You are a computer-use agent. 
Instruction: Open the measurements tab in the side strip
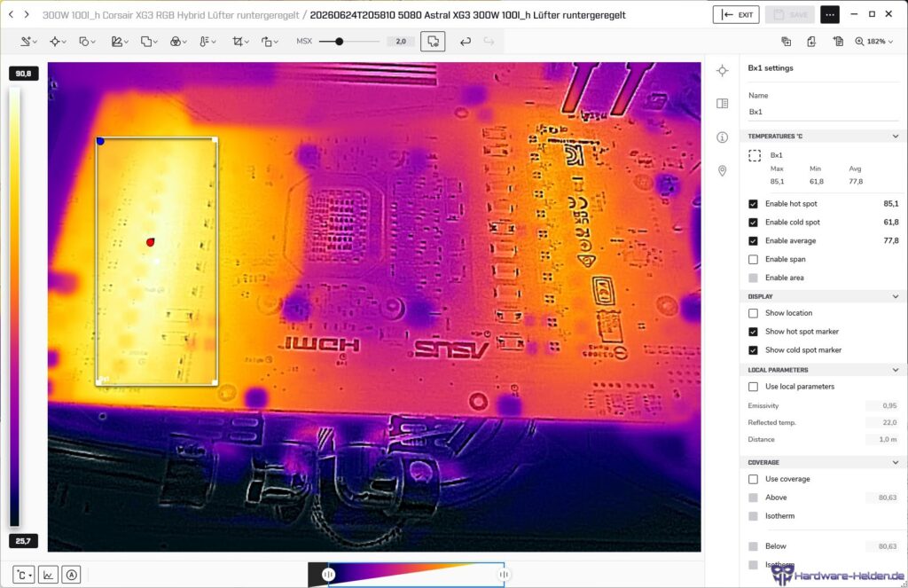[722, 71]
